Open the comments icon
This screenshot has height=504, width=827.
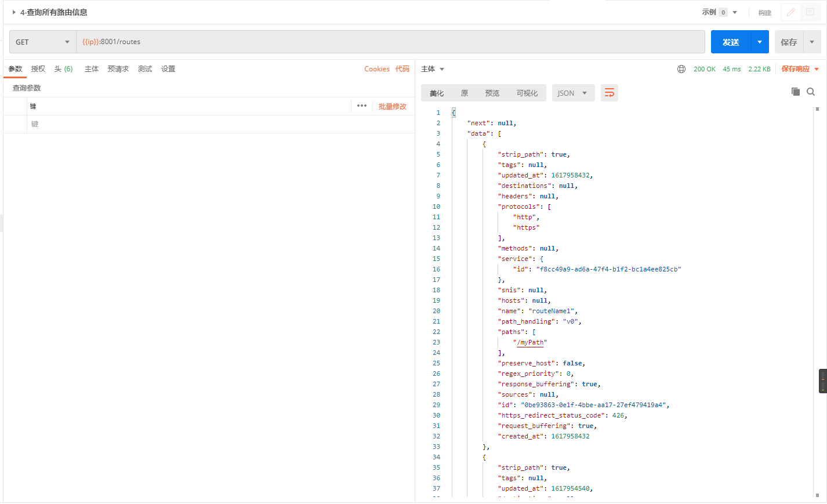tap(810, 12)
